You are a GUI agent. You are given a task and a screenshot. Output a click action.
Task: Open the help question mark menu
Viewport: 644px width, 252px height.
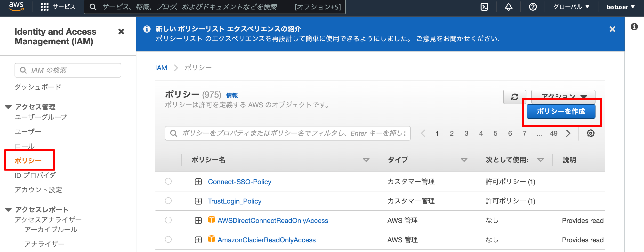click(x=533, y=7)
